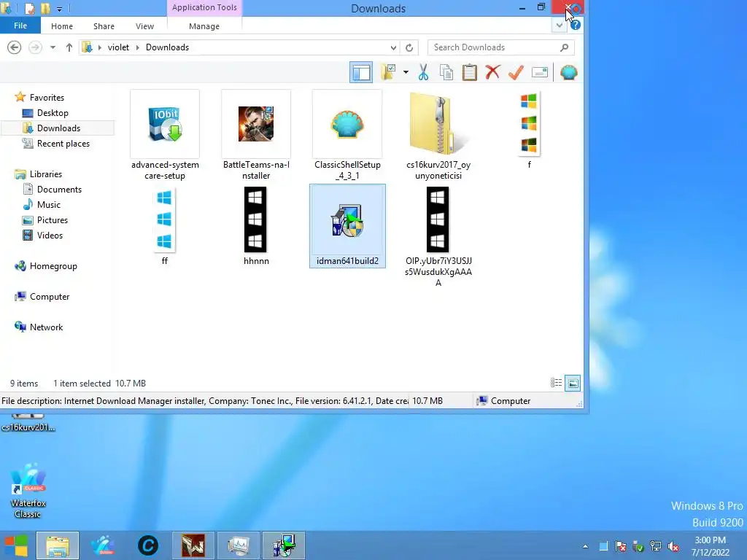The height and width of the screenshot is (560, 747).
Task: Open Waterfox Classic desktop shortcut
Action: [28, 491]
